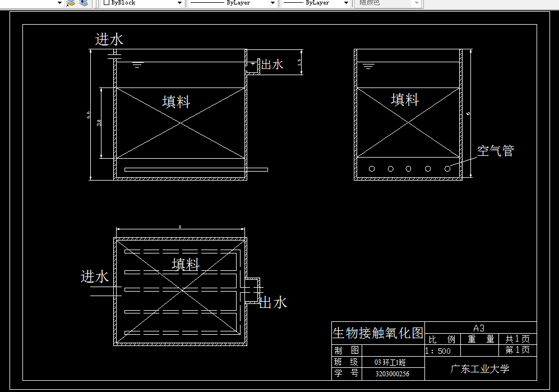Select the 进水 label above the elevation view
The height and width of the screenshot is (392, 559).
[x=109, y=39]
